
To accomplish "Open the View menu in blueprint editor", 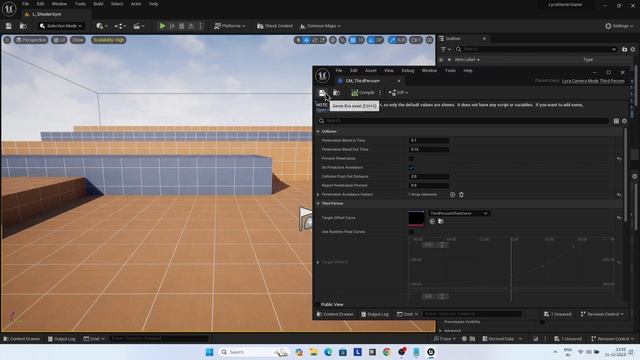I will click(x=389, y=71).
